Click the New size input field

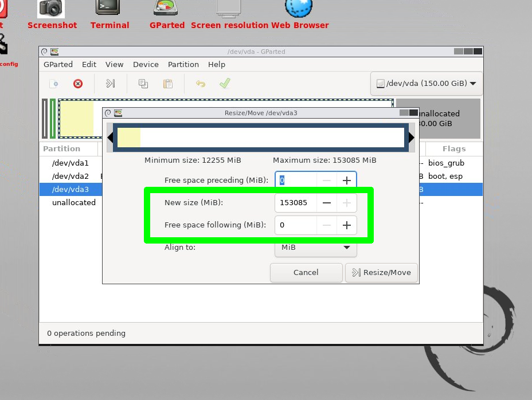pyautogui.click(x=296, y=203)
